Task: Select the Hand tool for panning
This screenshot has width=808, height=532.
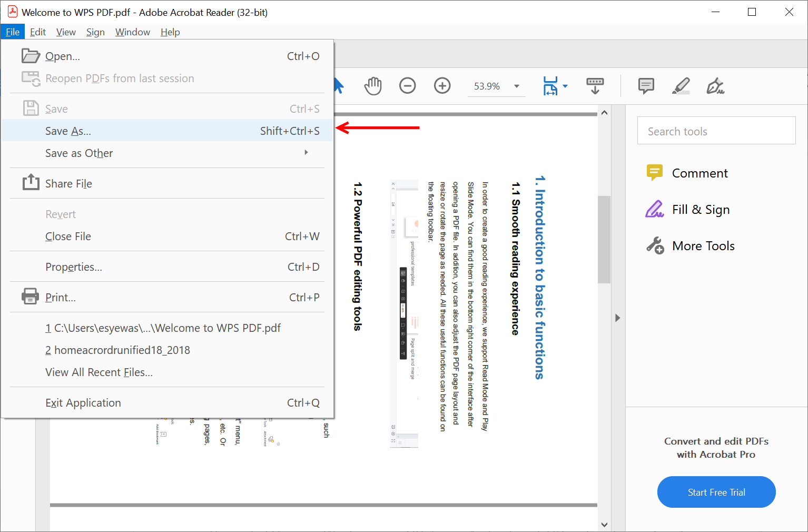Action: point(373,86)
